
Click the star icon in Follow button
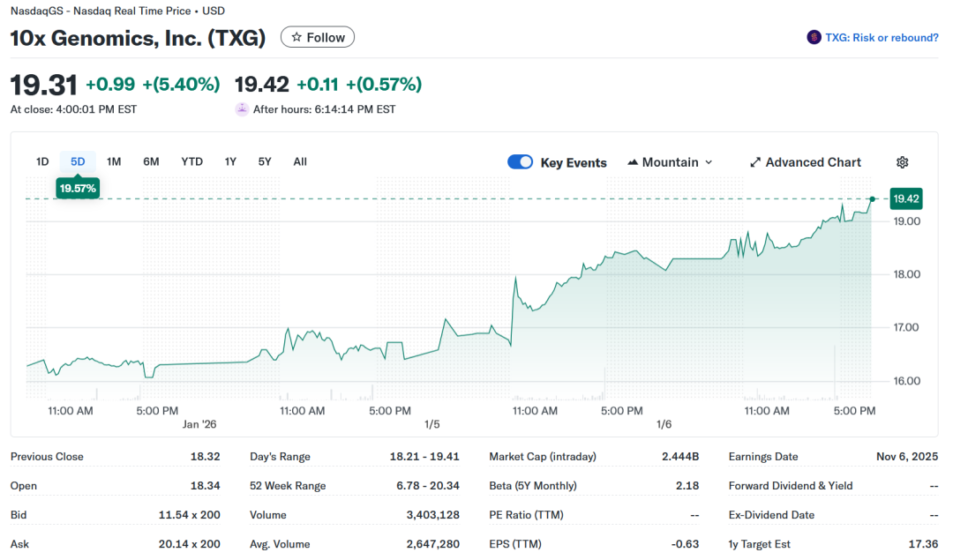(296, 37)
